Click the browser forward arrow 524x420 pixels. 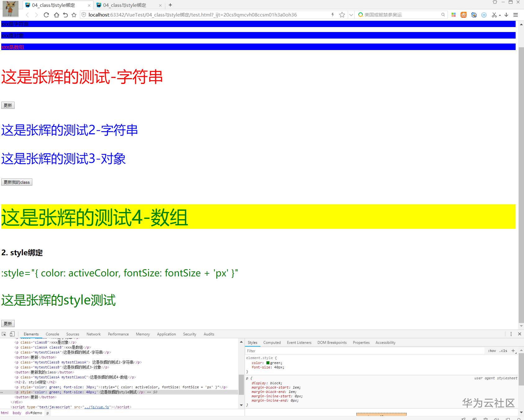pyautogui.click(x=36, y=15)
